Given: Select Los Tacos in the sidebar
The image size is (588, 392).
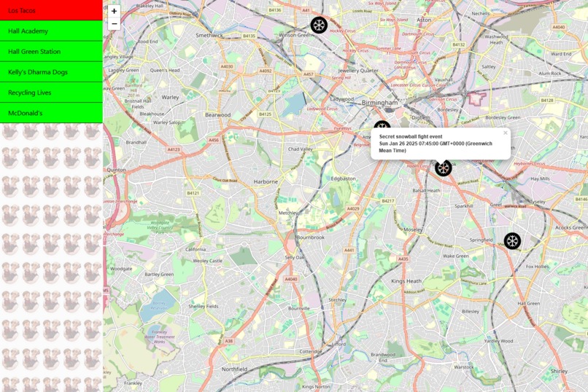Looking at the screenshot, I should (x=51, y=10).
